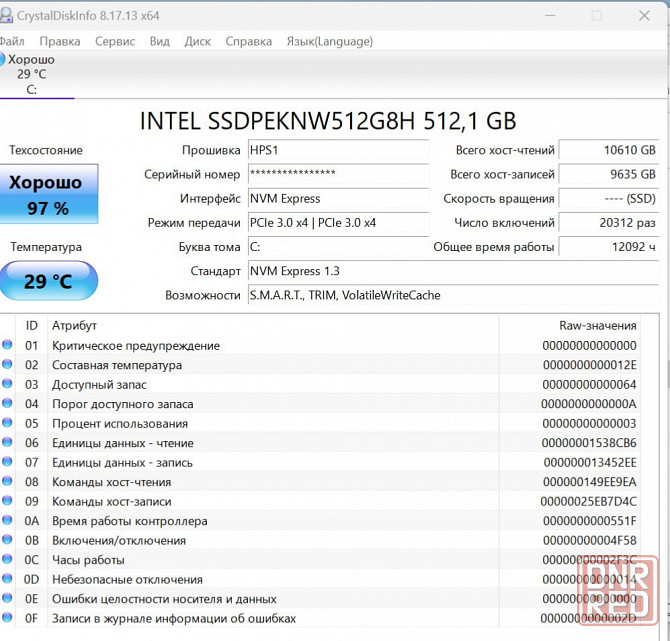Open the Сервис menu
670x641 pixels.
coord(115,41)
